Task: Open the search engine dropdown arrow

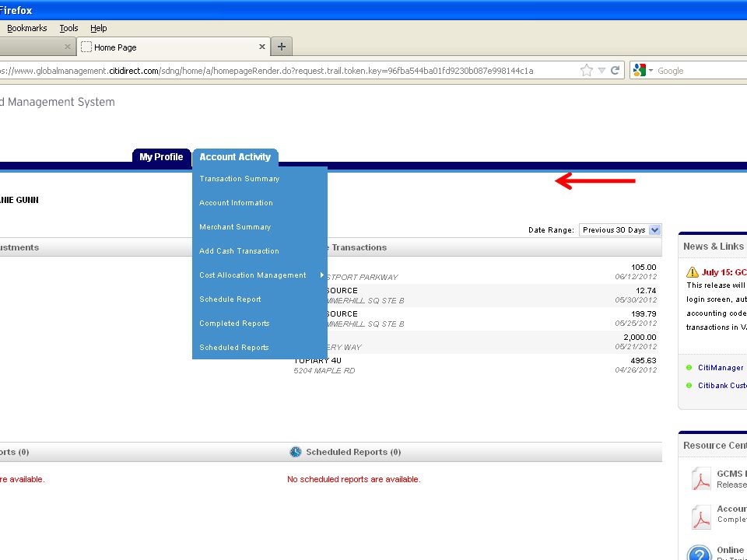Action: click(x=651, y=71)
